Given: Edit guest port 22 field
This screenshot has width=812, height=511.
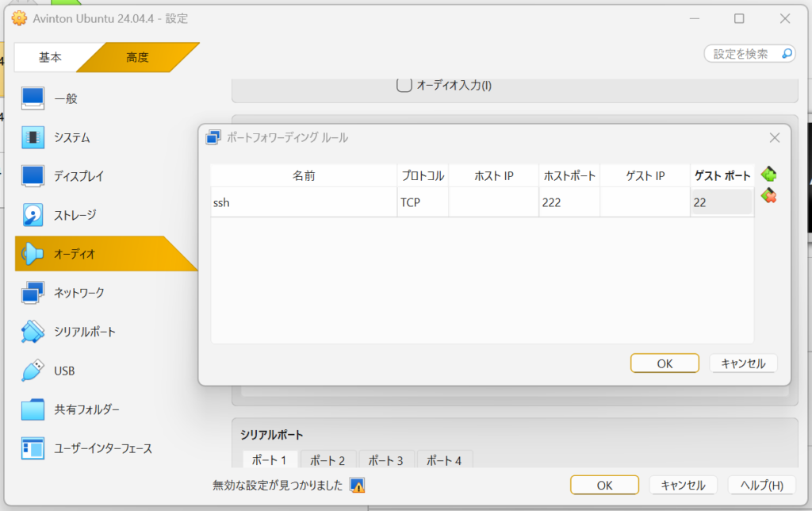Looking at the screenshot, I should tap(722, 202).
